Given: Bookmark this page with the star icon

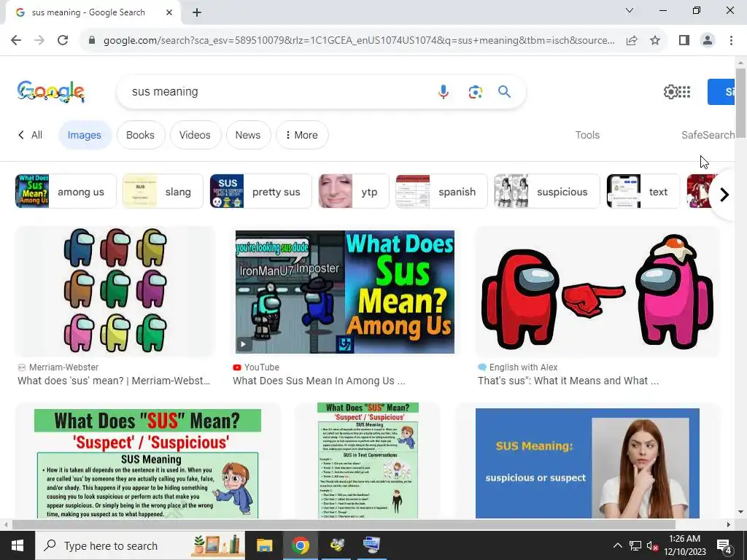Looking at the screenshot, I should (655, 41).
